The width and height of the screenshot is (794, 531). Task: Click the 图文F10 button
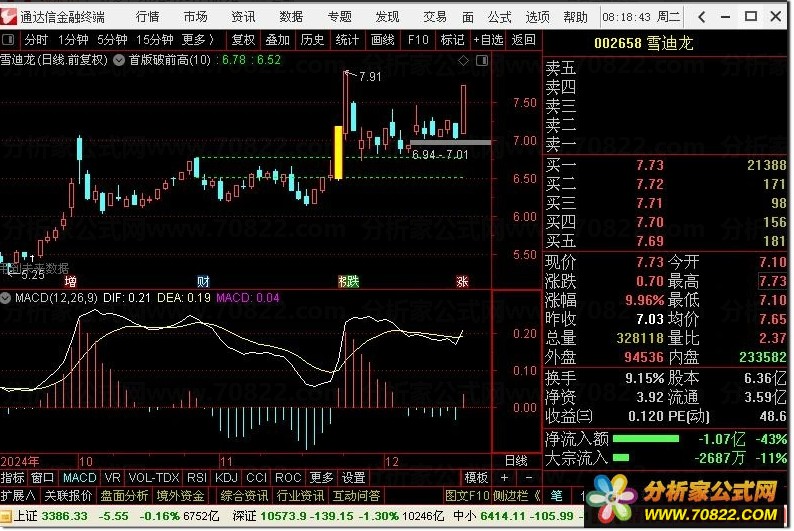coord(467,496)
